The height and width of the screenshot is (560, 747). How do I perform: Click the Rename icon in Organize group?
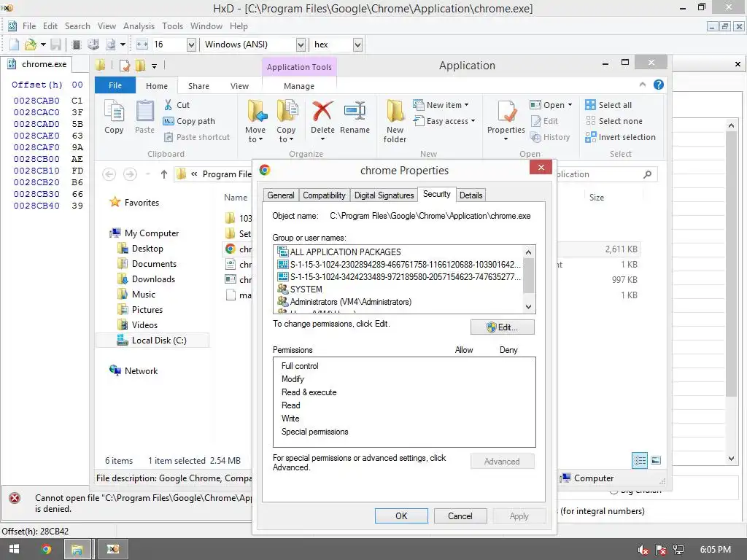click(x=355, y=111)
